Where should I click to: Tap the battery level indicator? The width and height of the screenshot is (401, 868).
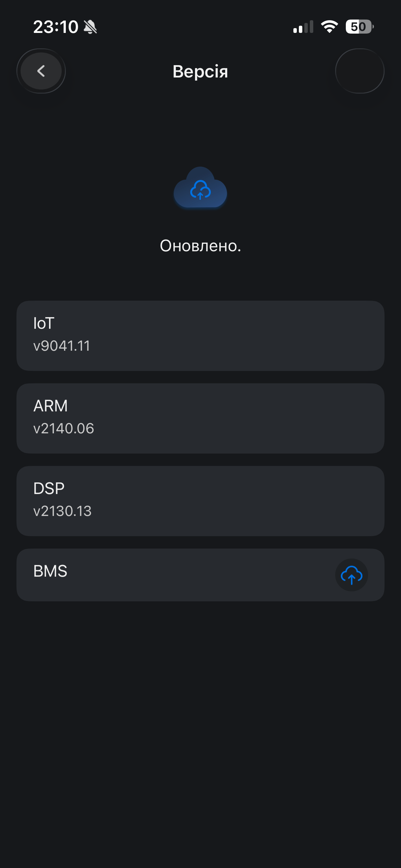click(x=359, y=27)
